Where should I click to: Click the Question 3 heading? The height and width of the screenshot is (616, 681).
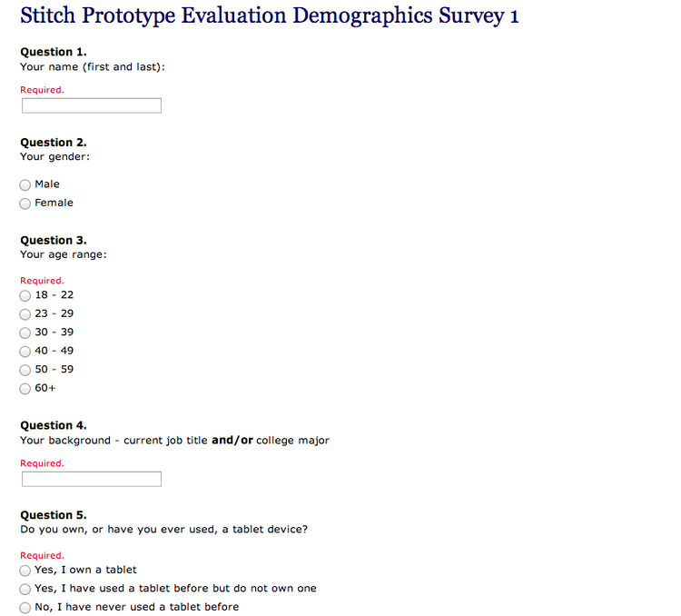(x=54, y=240)
